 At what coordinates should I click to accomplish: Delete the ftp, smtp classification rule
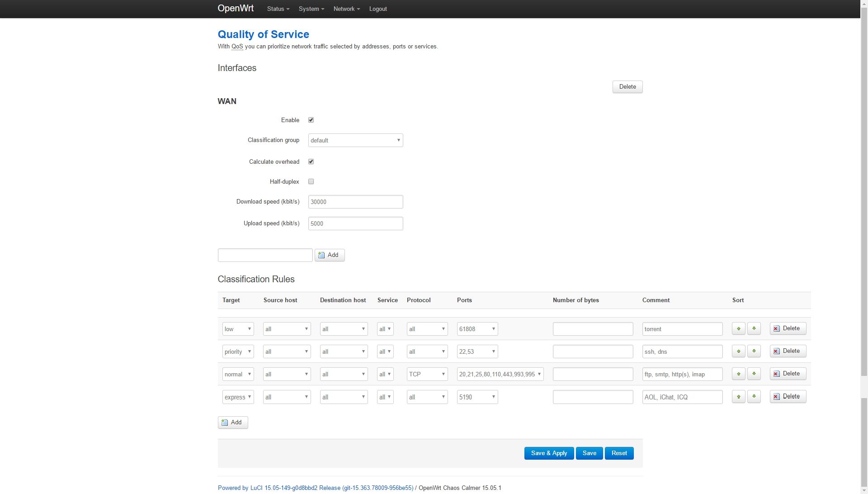click(788, 374)
